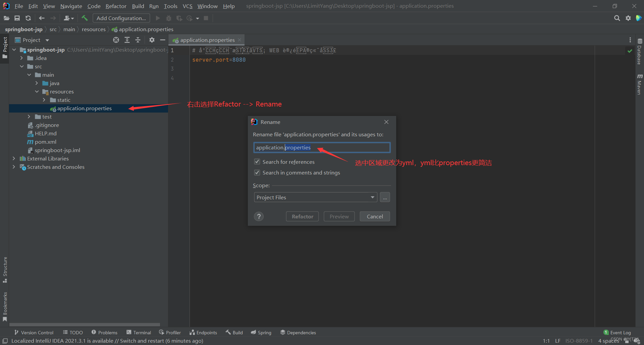This screenshot has width=644, height=345.
Task: Click the Preview button in dialog
Action: tap(339, 216)
